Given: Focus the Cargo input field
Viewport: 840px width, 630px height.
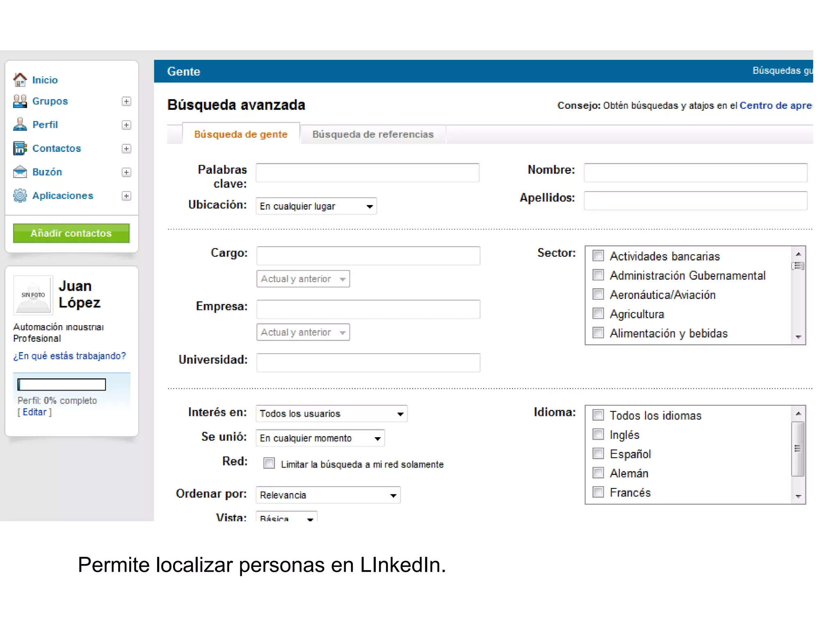Looking at the screenshot, I should click(368, 256).
